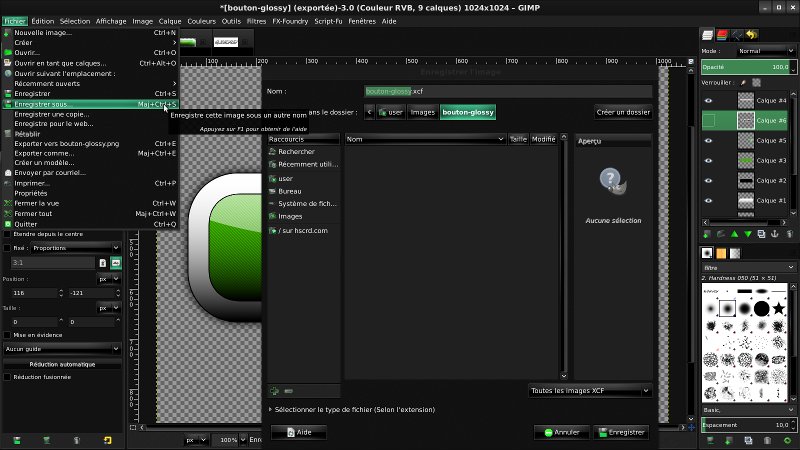The height and width of the screenshot is (450, 800).
Task: Duplicate the selected brush
Action: pyautogui.click(x=748, y=440)
